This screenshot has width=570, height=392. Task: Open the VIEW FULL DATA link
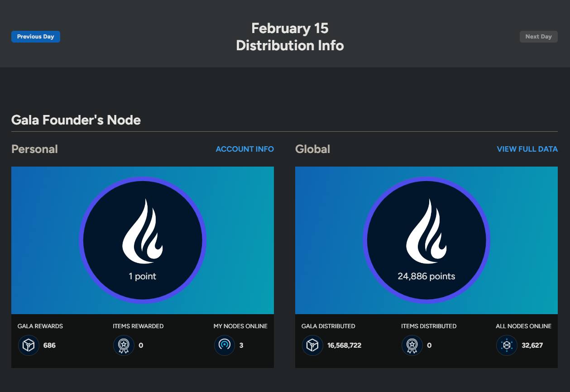[527, 149]
